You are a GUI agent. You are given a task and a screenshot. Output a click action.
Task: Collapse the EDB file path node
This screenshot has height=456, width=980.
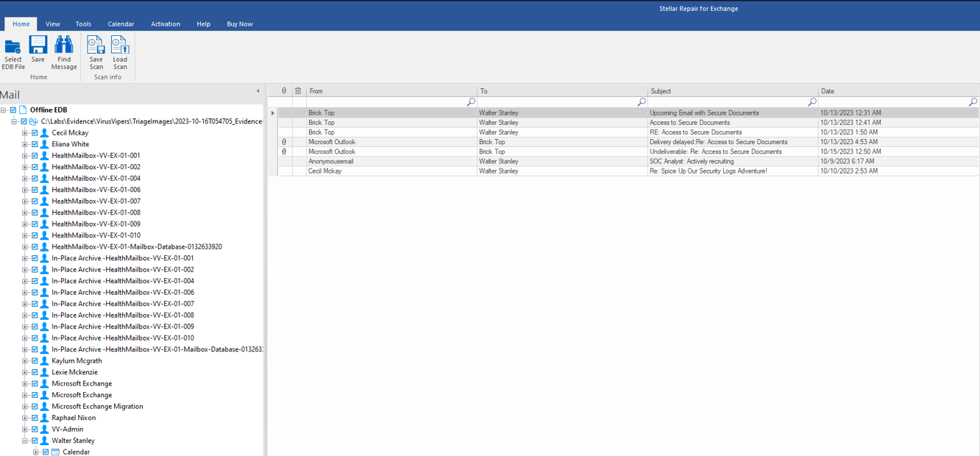click(x=14, y=121)
